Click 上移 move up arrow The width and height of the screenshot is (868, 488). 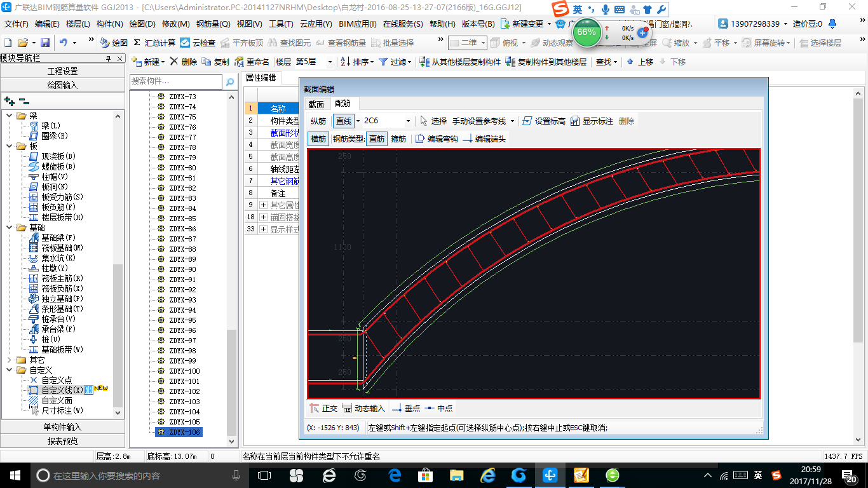pos(640,62)
